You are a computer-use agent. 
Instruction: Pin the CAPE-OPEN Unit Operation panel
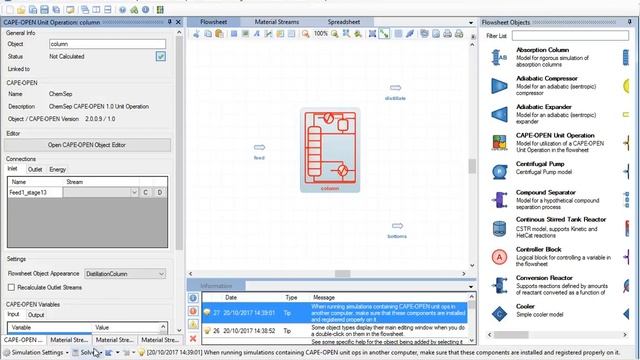170,22
